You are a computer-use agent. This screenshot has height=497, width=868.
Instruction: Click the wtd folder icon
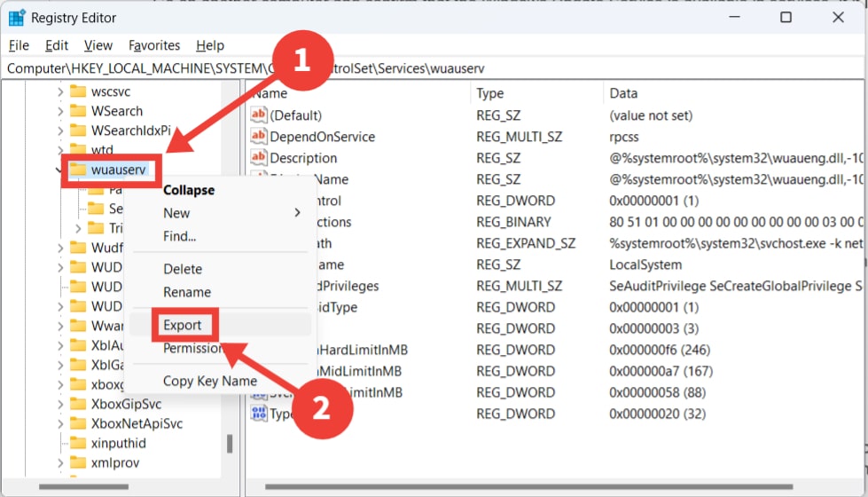tap(78, 148)
